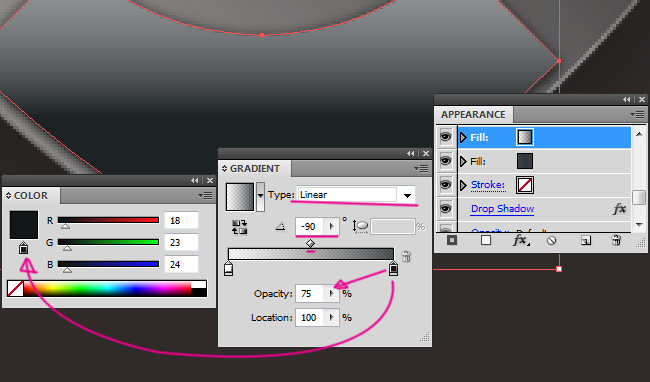Select the GRADIENT panel tab
This screenshot has width=650, height=382.
[x=255, y=169]
